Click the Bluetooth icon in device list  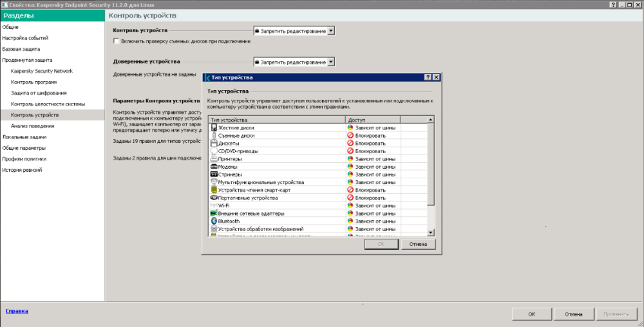tap(214, 221)
